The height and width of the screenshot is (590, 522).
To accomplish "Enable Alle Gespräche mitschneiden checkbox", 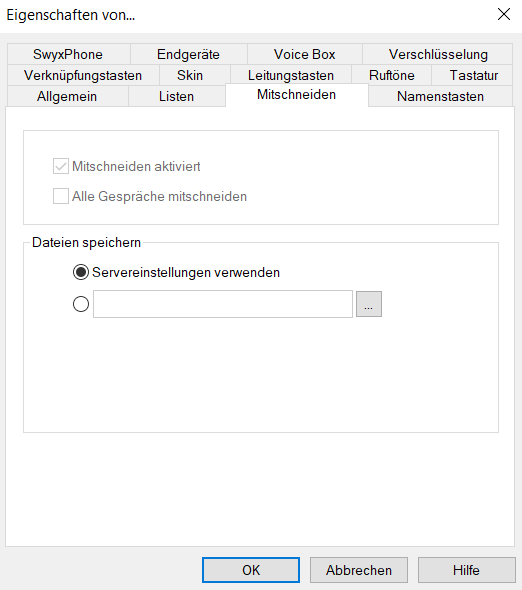I will click(61, 196).
